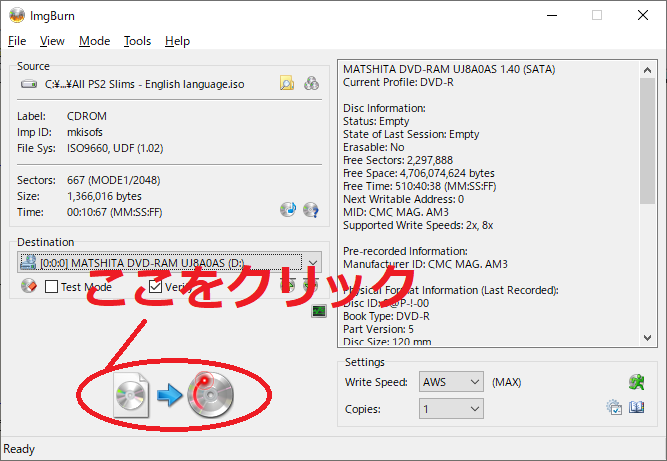This screenshot has height=461, width=667.
Task: Open the graph monitor icon below destination
Action: 319,311
